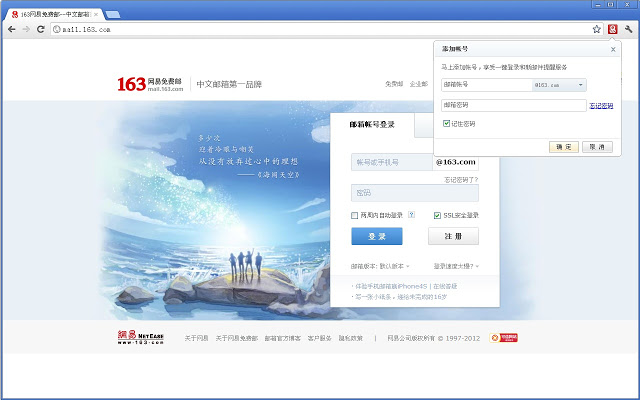The width and height of the screenshot is (640, 400).
Task: Open About NetEase footer link
Action: coord(196,338)
